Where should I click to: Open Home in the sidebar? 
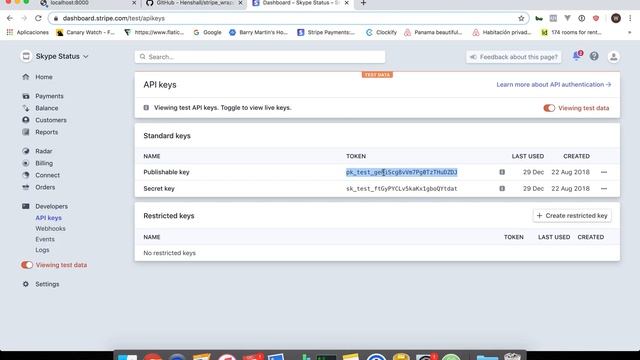pyautogui.click(x=44, y=77)
